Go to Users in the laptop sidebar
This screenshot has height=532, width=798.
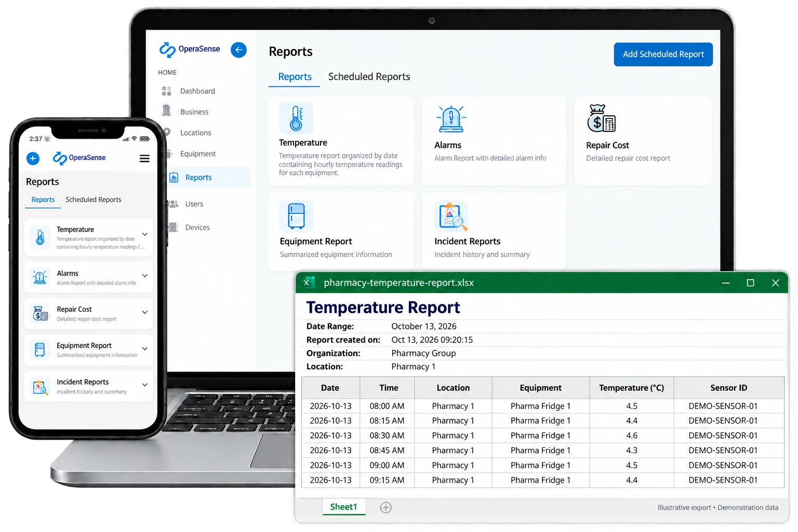pyautogui.click(x=194, y=204)
